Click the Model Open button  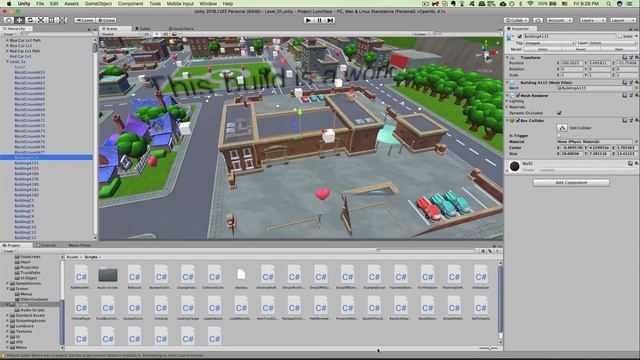619,49
